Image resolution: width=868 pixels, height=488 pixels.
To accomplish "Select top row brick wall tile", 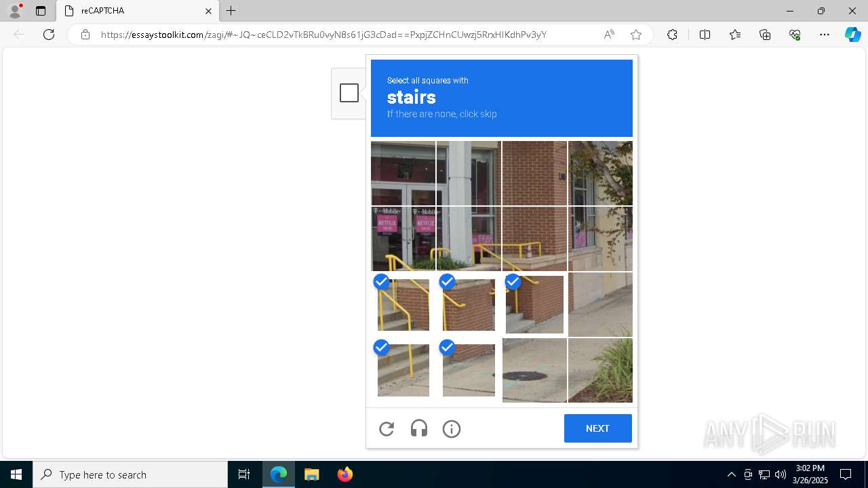I will point(534,173).
